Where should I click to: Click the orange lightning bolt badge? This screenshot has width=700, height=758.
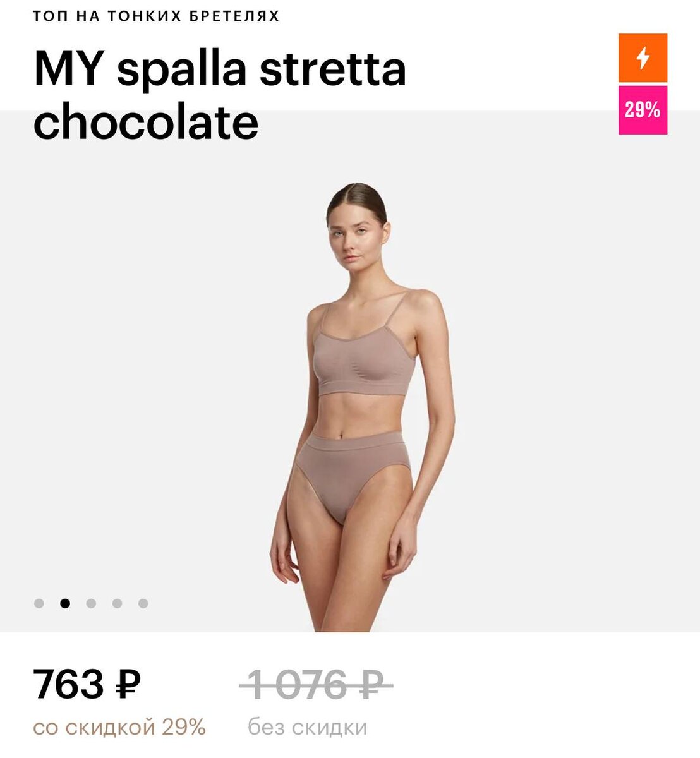click(x=643, y=58)
